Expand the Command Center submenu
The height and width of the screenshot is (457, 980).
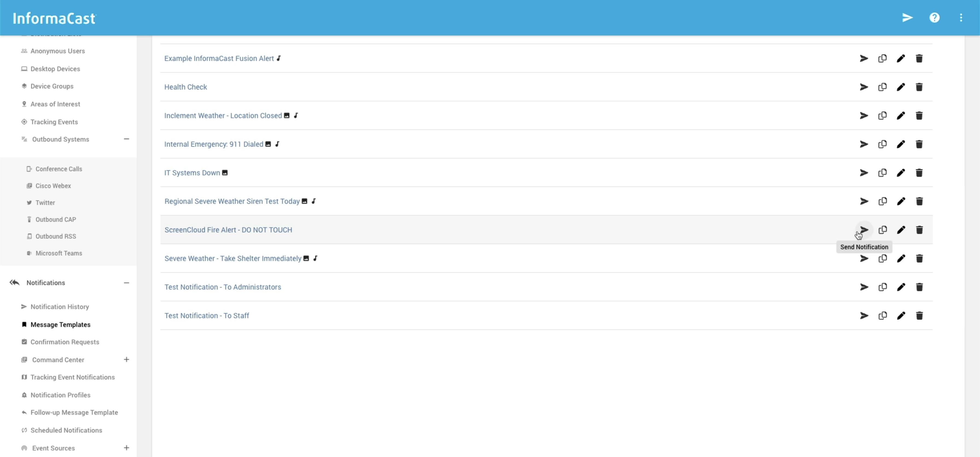(126, 360)
